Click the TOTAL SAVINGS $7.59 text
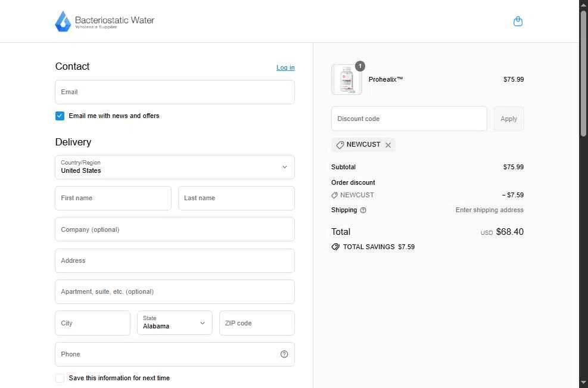The height and width of the screenshot is (388, 588). tap(379, 247)
